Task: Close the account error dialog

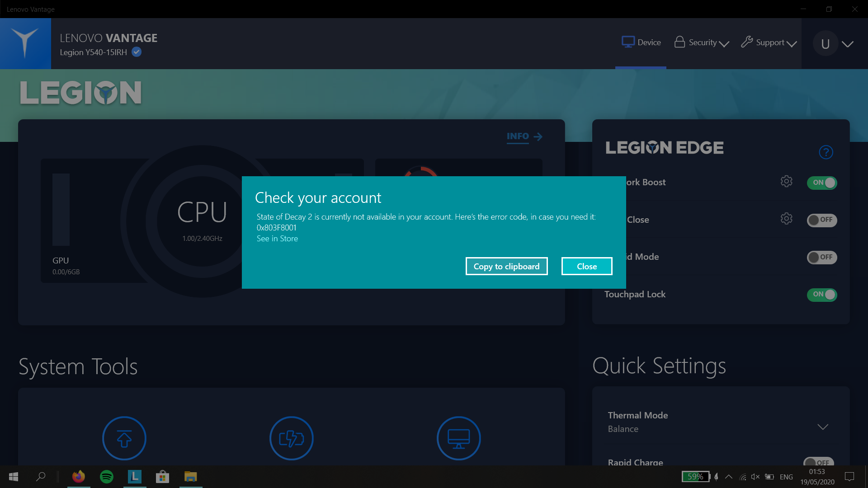Action: click(x=586, y=266)
